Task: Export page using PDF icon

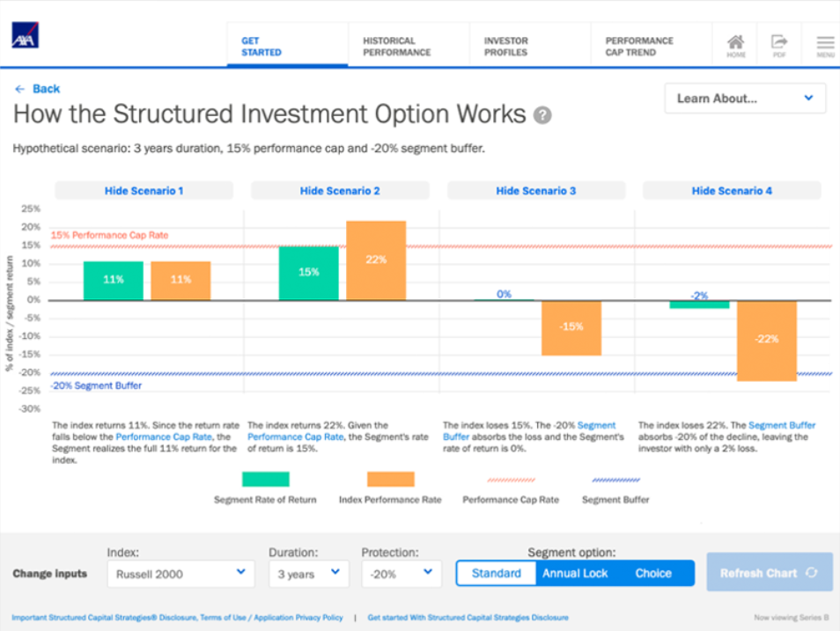Action: (x=779, y=45)
